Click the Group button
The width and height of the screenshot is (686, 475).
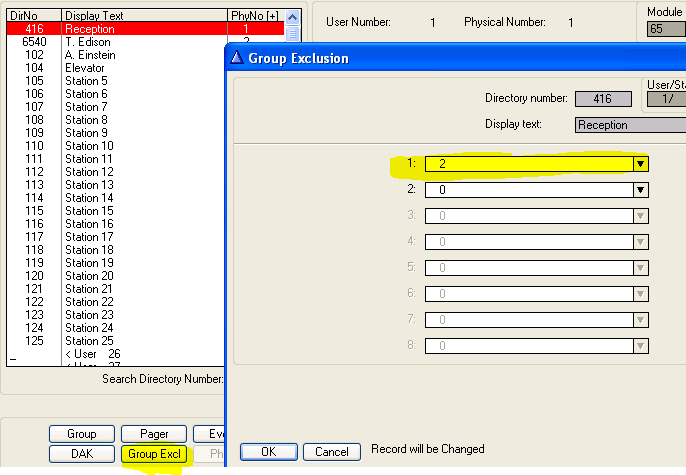(x=82, y=434)
